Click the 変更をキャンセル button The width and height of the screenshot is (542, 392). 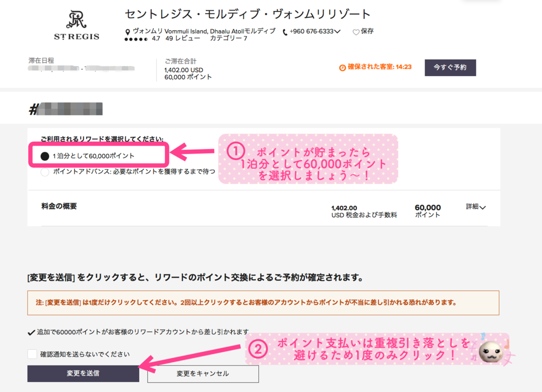tap(203, 373)
